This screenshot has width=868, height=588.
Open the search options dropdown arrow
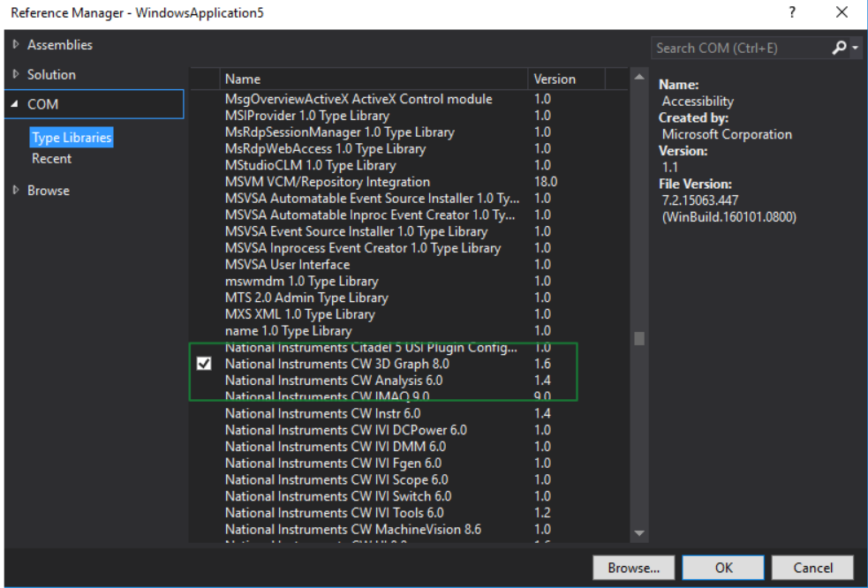(x=856, y=49)
